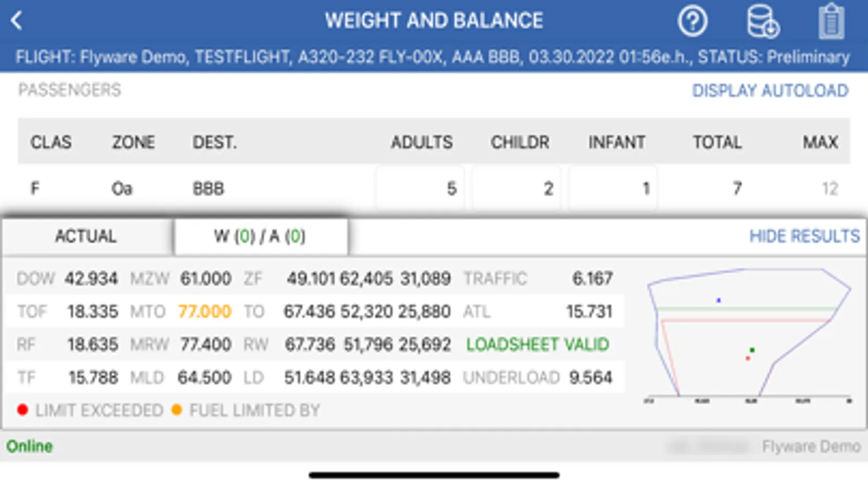The image size is (868, 489).
Task: Tap DISPLAY AUTOLOAD link
Action: pyautogui.click(x=770, y=90)
